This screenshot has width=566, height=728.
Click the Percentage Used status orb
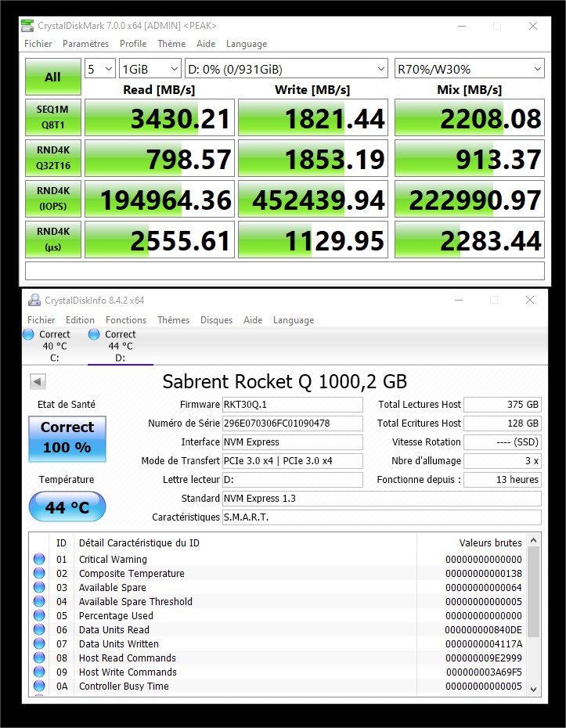(39, 615)
